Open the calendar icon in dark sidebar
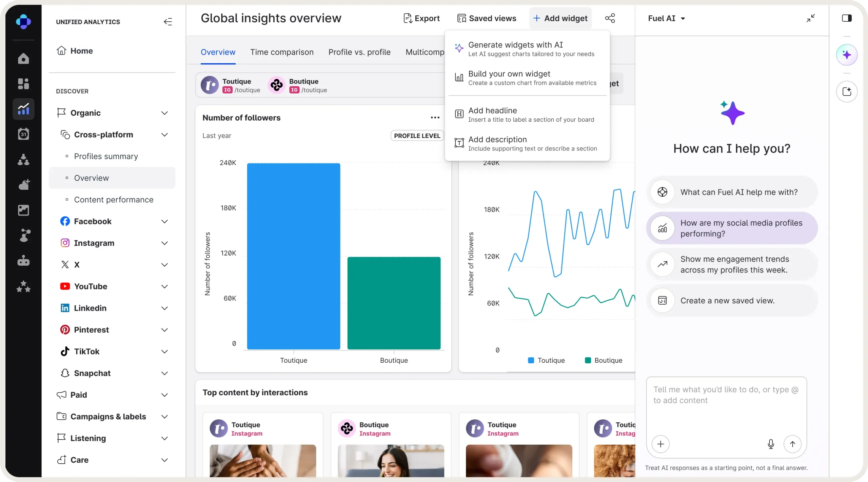Image resolution: width=868 pixels, height=482 pixels. point(23,134)
